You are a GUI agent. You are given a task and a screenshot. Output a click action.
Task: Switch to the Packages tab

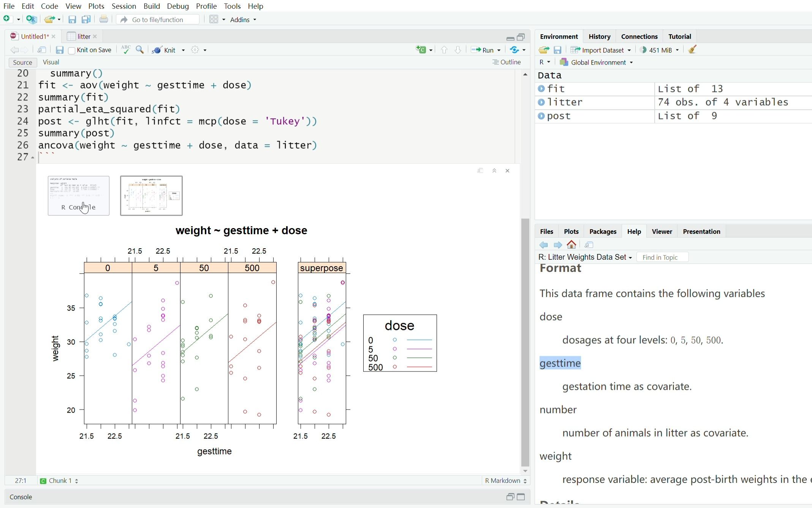(x=603, y=232)
